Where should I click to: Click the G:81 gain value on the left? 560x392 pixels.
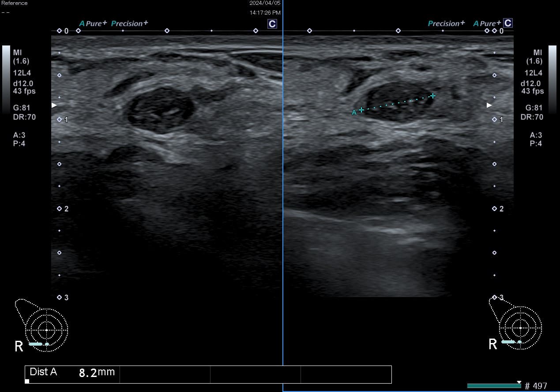point(22,108)
